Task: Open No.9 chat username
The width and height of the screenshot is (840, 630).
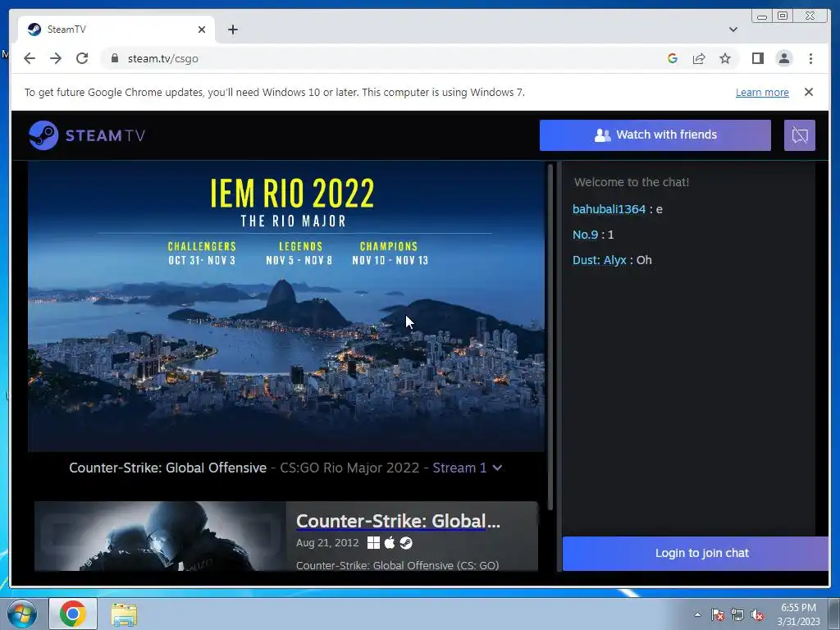Action: click(585, 235)
